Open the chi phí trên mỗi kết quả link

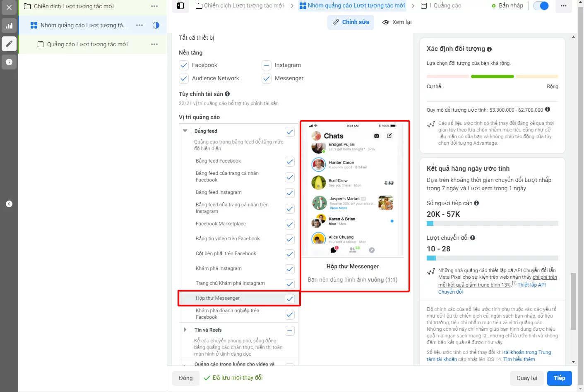[498, 281]
